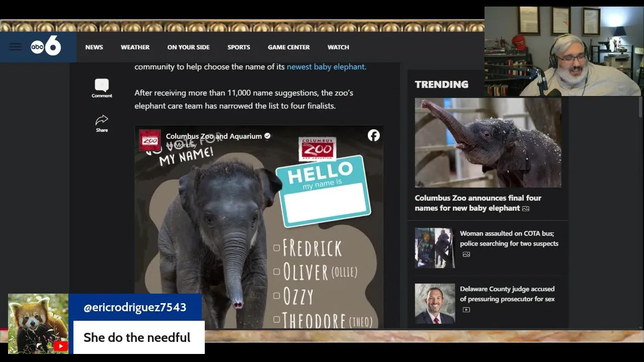Select WATCH in the navigation bar
The image size is (644, 362).
pyautogui.click(x=338, y=47)
